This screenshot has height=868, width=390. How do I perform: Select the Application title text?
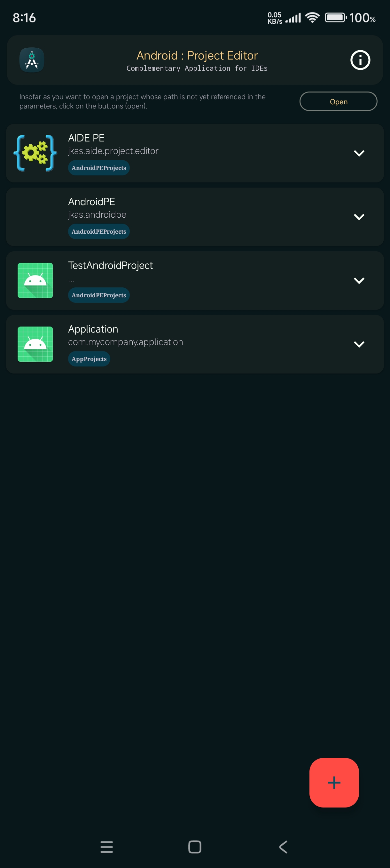[93, 329]
